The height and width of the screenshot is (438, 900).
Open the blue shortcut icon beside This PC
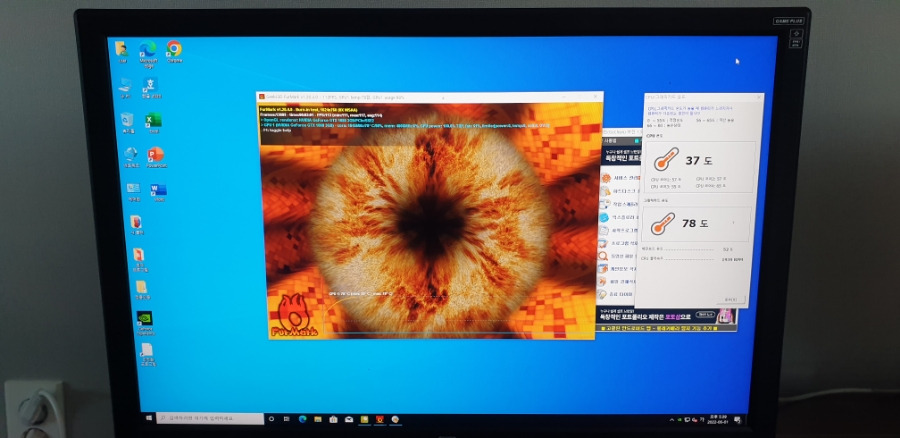150,87
